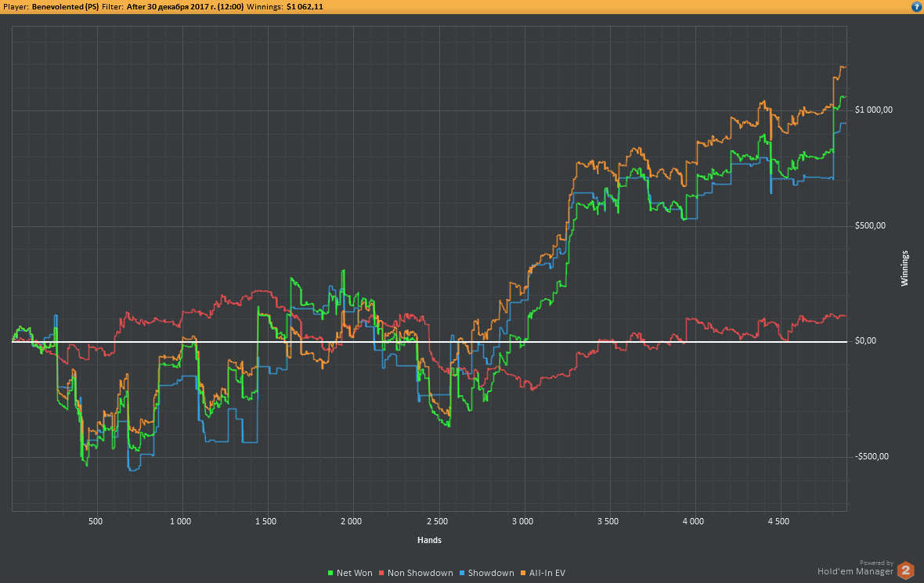Click the vertical Winnings y-axis title
Viewport: 924px width, 583px height.
click(x=905, y=268)
